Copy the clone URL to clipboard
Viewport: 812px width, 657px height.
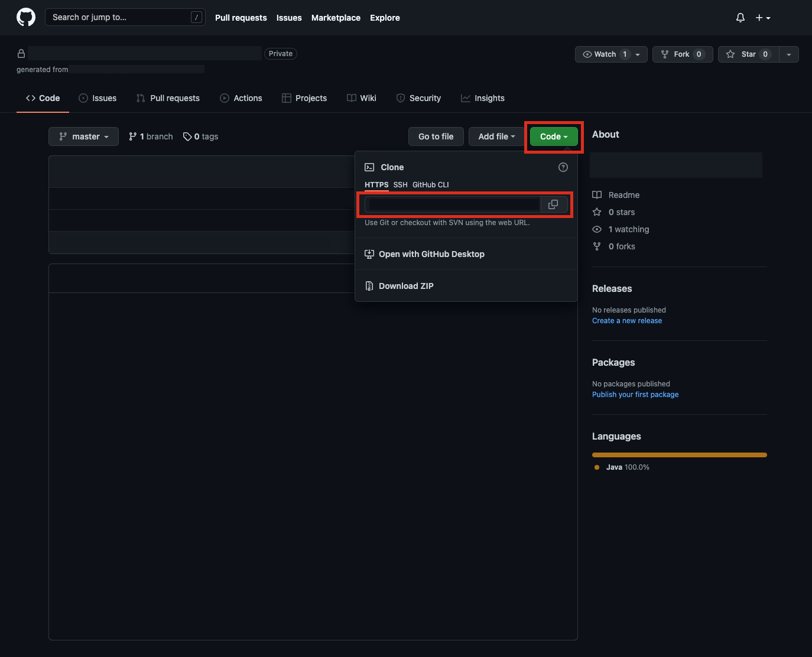pos(553,204)
